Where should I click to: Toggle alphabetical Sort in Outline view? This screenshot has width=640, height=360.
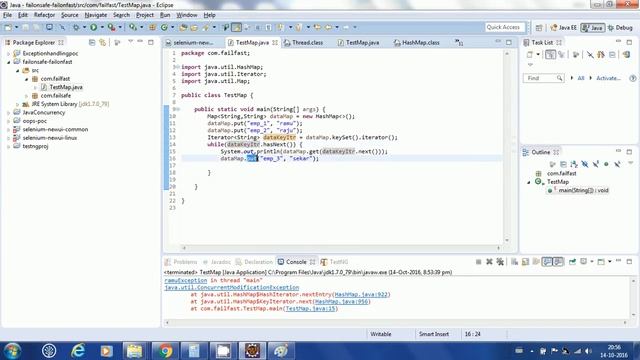(x=574, y=164)
